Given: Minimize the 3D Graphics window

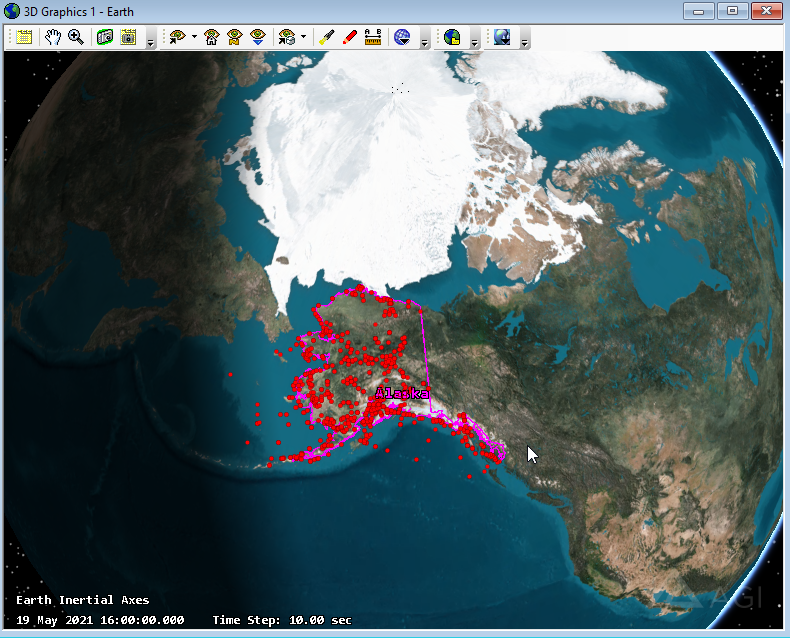Looking at the screenshot, I should (x=698, y=11).
